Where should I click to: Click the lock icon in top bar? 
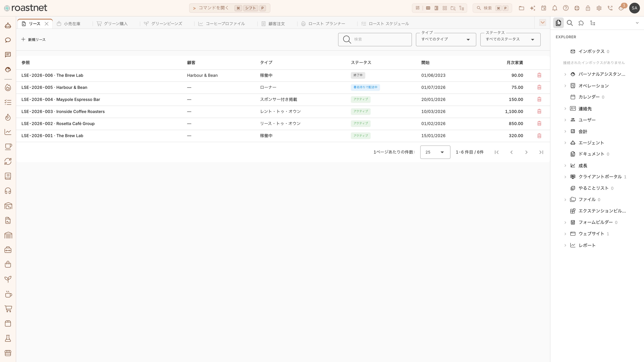point(588,8)
